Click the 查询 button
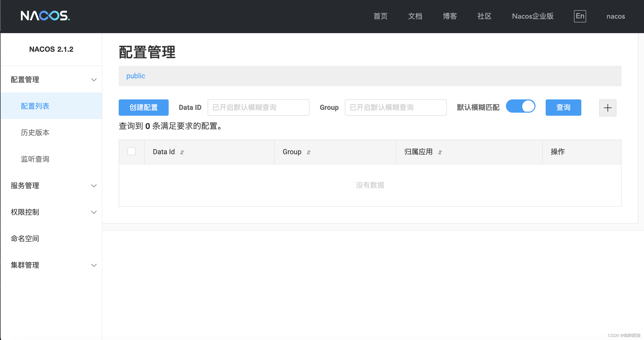The width and height of the screenshot is (644, 340). (563, 108)
